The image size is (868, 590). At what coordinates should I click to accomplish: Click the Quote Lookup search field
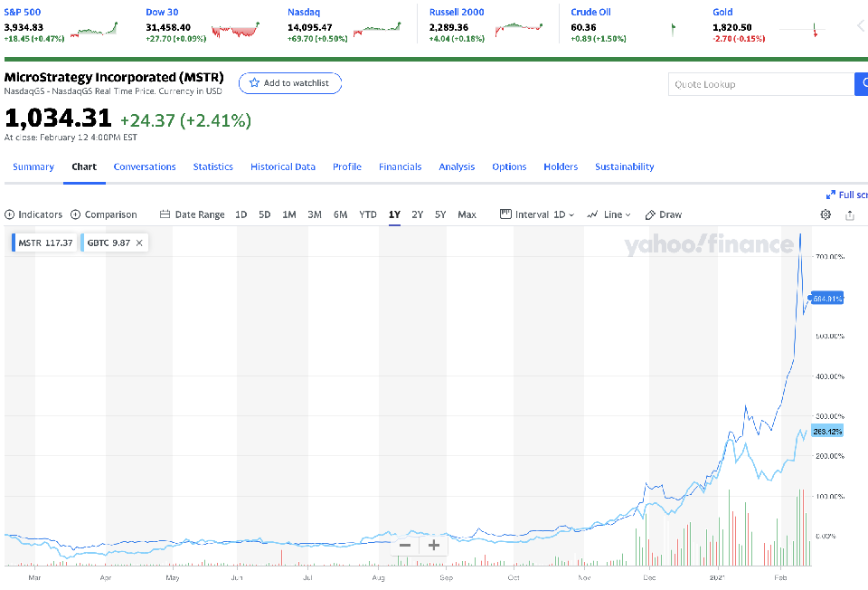(x=761, y=84)
